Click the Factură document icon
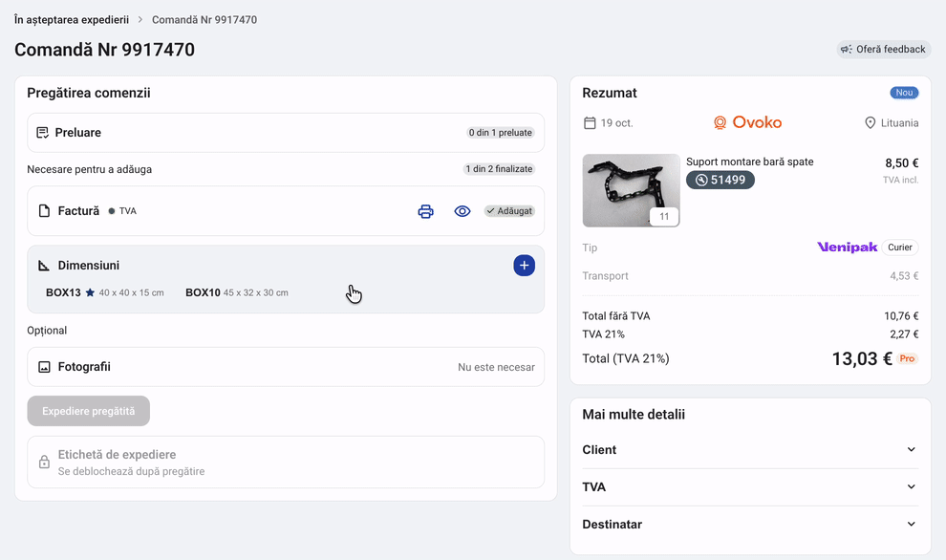Screen dimensions: 946x560 [x=44, y=211]
